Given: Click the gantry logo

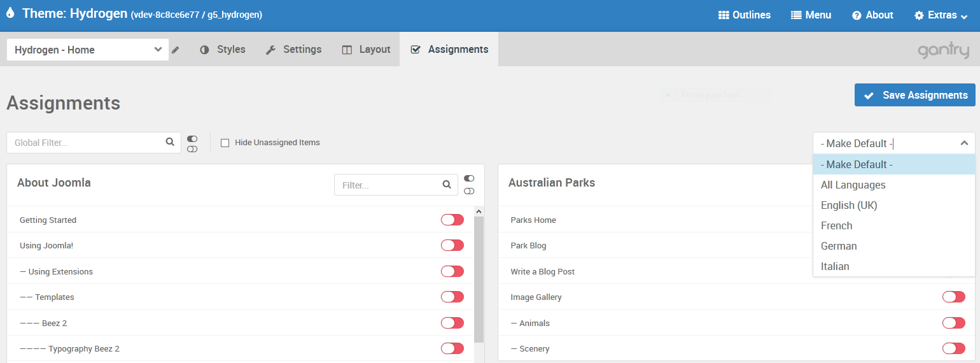Looking at the screenshot, I should pos(944,50).
